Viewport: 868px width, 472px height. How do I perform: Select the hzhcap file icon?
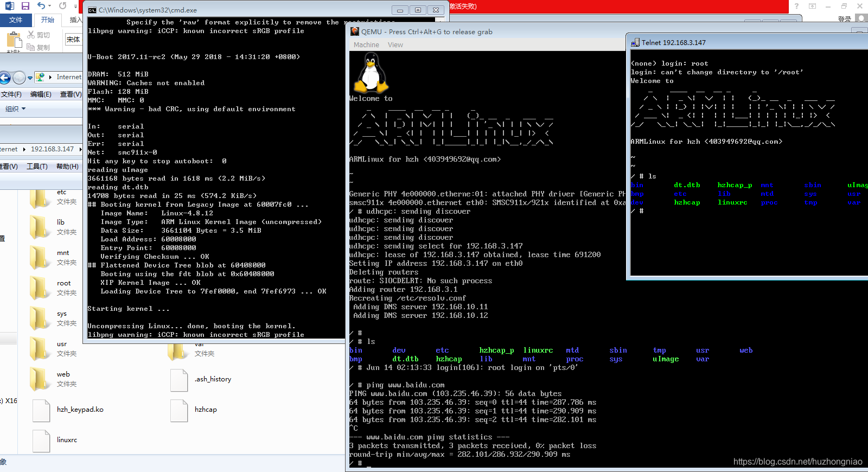[179, 410]
